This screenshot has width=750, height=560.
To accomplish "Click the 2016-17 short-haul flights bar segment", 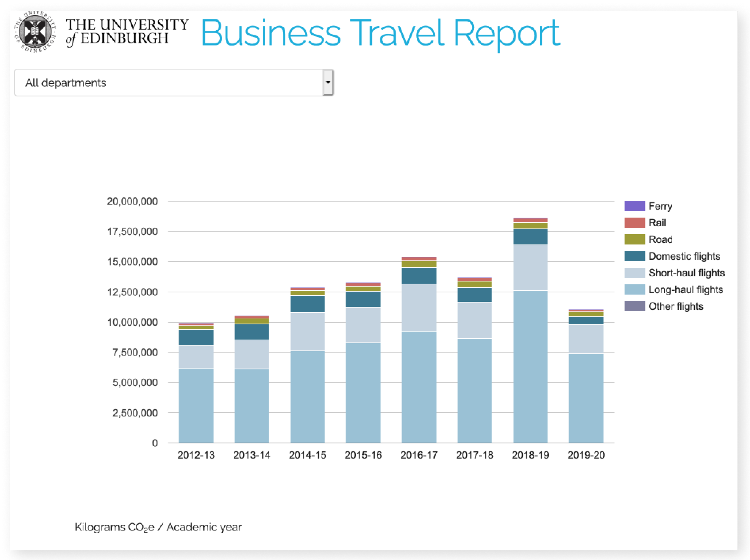I will point(419,307).
